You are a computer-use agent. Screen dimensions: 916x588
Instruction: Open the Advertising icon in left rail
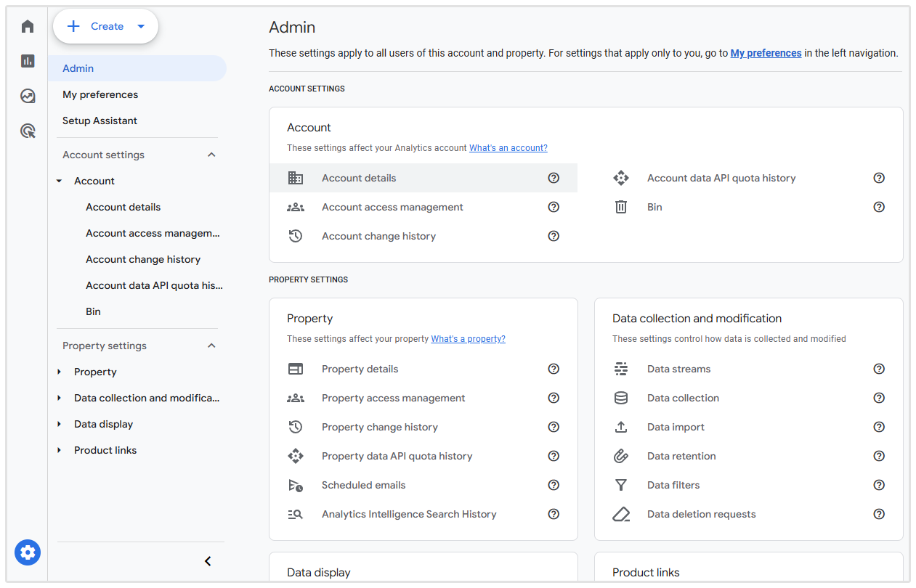tap(28, 131)
